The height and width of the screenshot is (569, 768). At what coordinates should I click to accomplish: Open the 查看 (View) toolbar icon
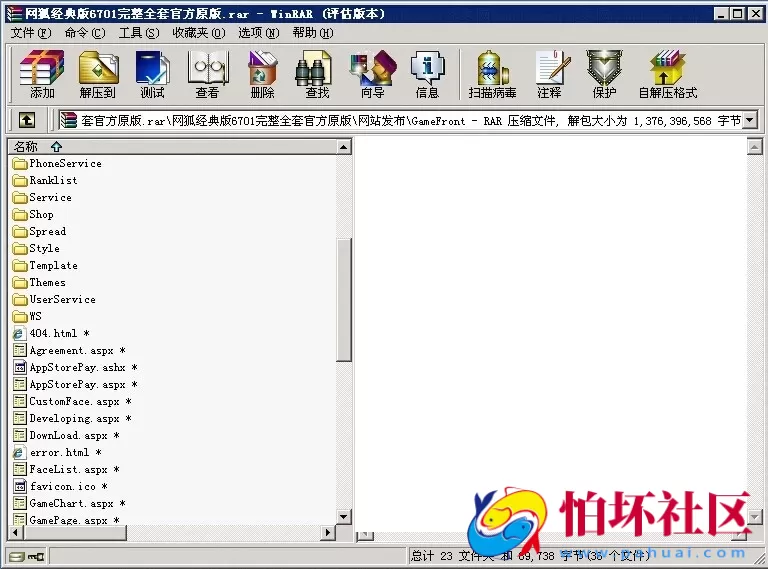pyautogui.click(x=208, y=74)
